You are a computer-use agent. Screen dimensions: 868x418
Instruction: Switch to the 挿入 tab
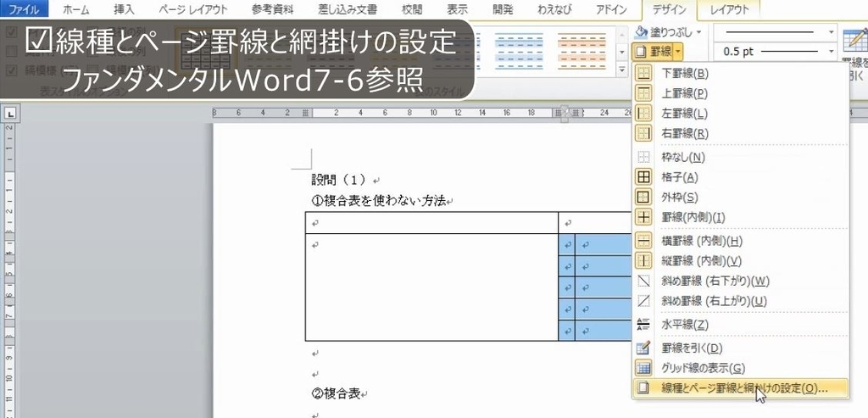coord(124,8)
